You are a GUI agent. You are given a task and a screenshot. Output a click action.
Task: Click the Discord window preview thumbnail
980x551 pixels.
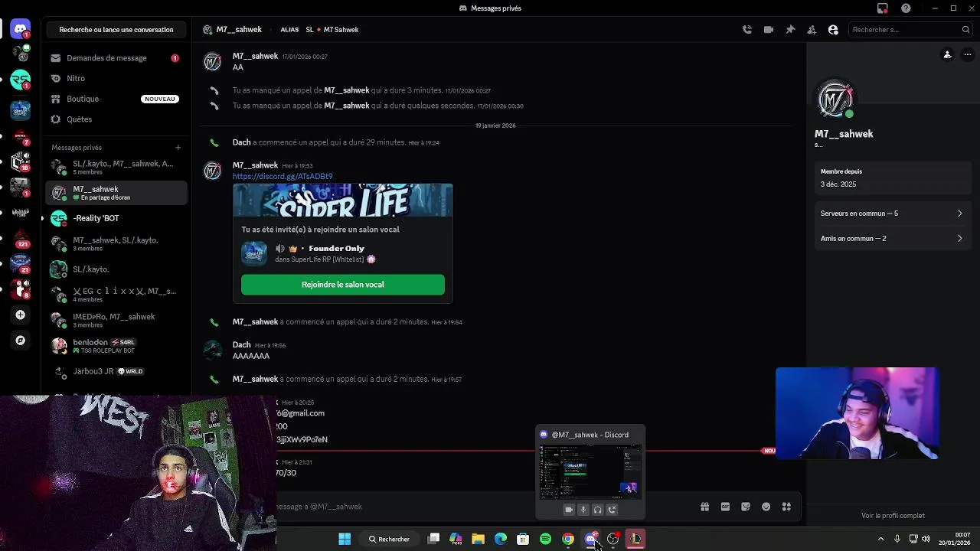click(x=590, y=471)
